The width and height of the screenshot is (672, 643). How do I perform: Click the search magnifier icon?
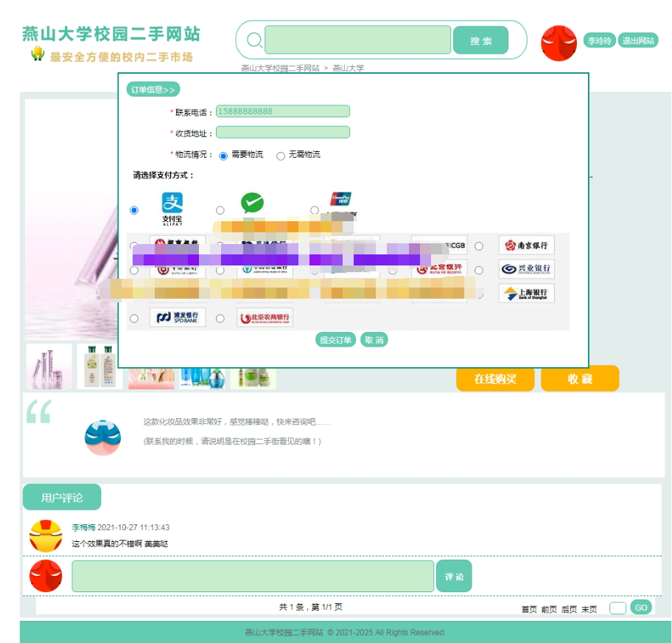click(x=254, y=40)
